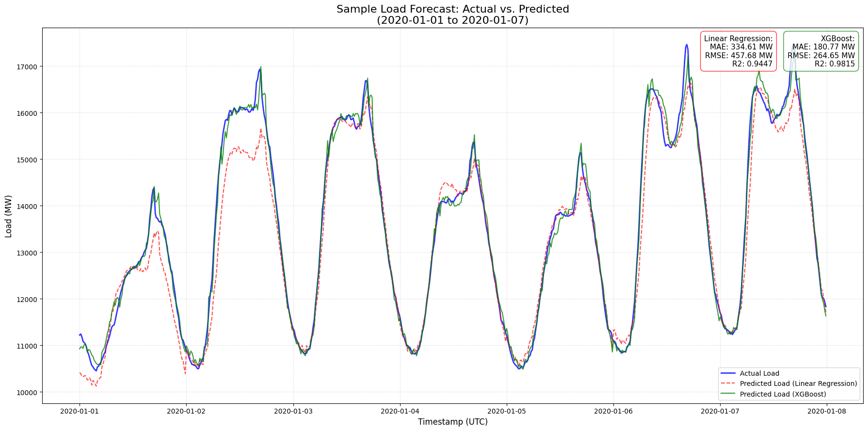
Task: Click the blue line sample in legend
Action: click(x=728, y=373)
